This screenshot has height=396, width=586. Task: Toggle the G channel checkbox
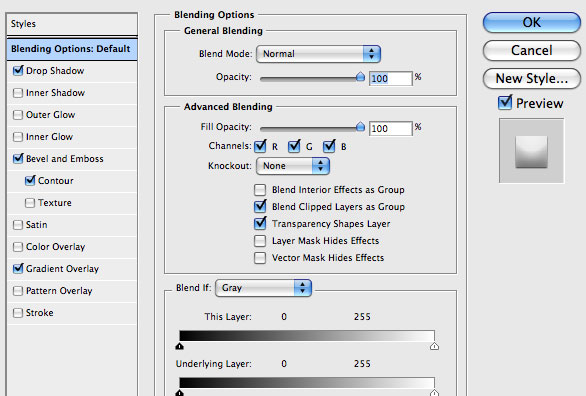click(294, 146)
